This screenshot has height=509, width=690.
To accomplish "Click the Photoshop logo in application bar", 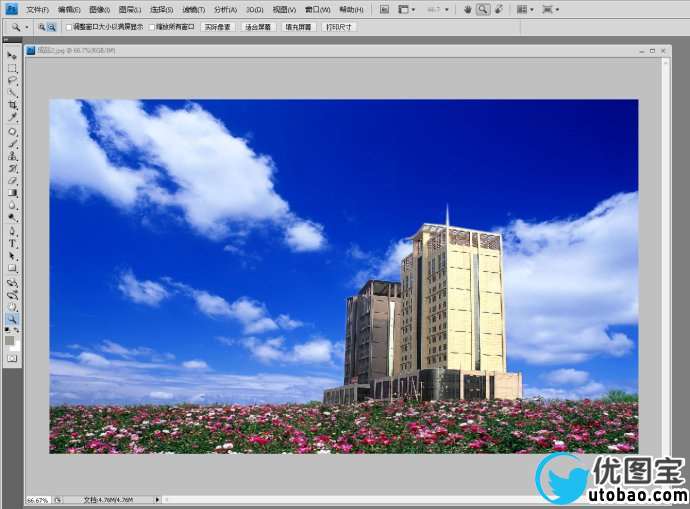I will tap(11, 9).
